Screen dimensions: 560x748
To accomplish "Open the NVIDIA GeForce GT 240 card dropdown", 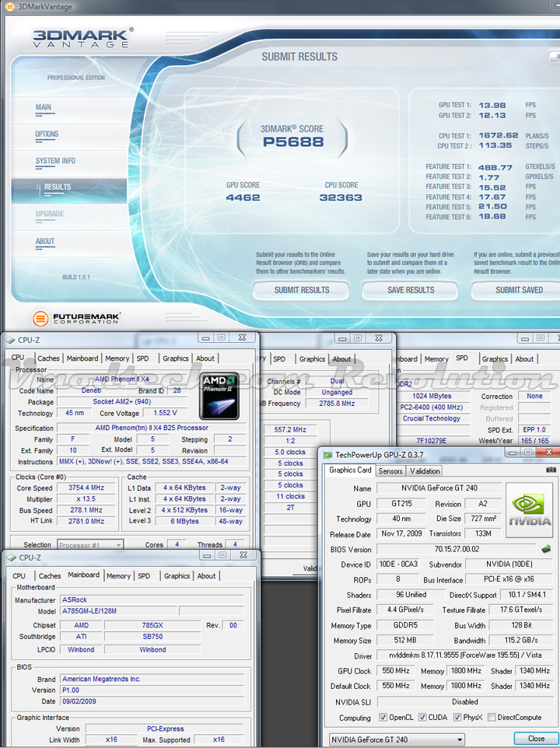I will 397,739.
